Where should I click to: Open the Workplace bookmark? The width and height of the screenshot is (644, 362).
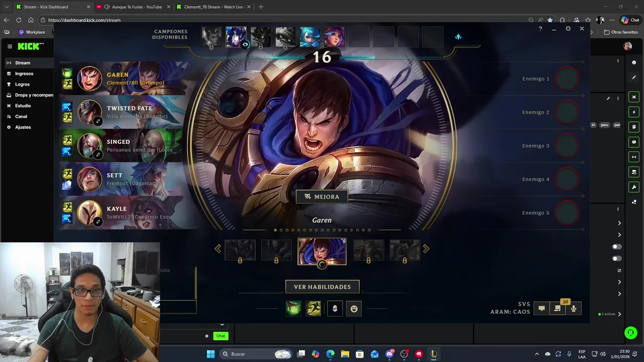[x=32, y=32]
